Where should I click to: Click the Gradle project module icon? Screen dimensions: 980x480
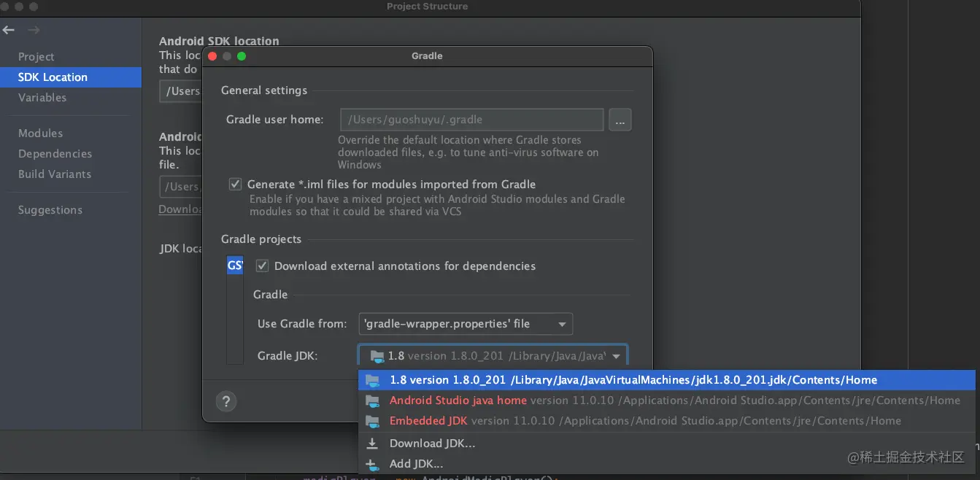click(235, 266)
